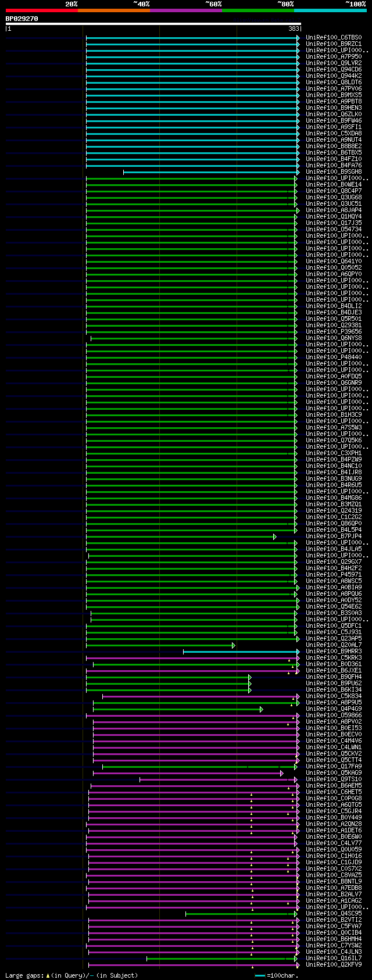Select the UniRef100_B7PJP4 entry
This screenshot has width=372, height=980.
334,537
